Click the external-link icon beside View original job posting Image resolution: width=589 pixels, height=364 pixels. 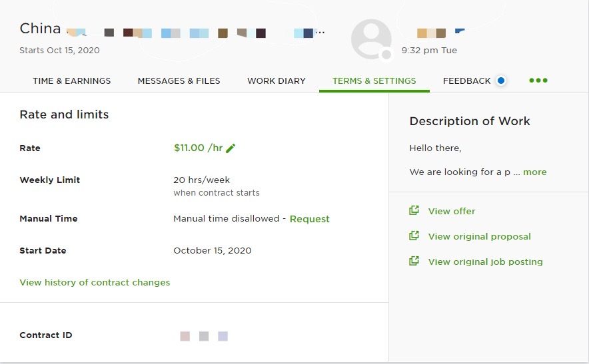414,261
